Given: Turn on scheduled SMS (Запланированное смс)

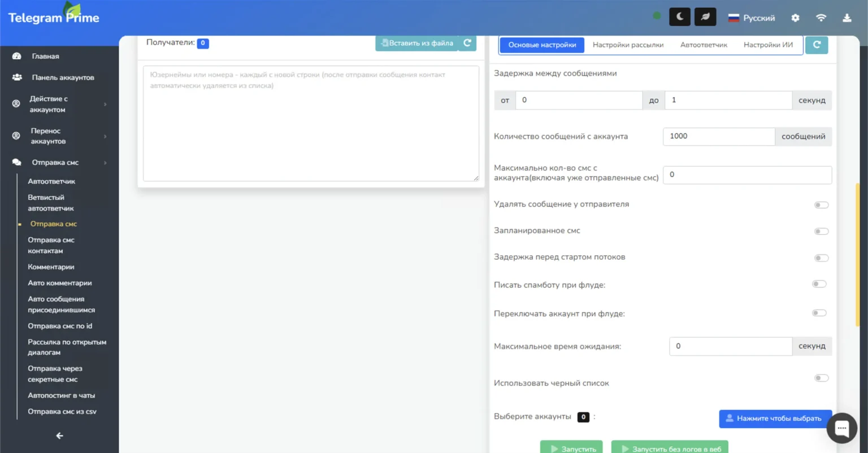Looking at the screenshot, I should coord(821,231).
